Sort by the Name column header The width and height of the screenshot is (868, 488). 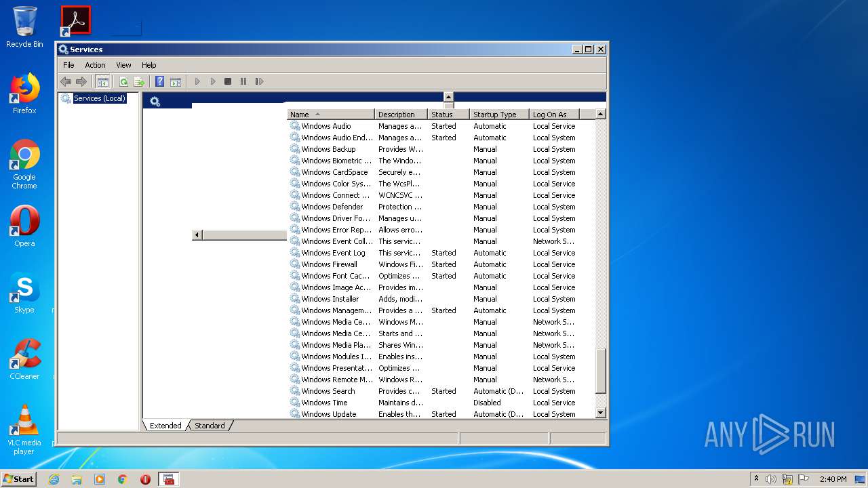pyautogui.click(x=331, y=115)
